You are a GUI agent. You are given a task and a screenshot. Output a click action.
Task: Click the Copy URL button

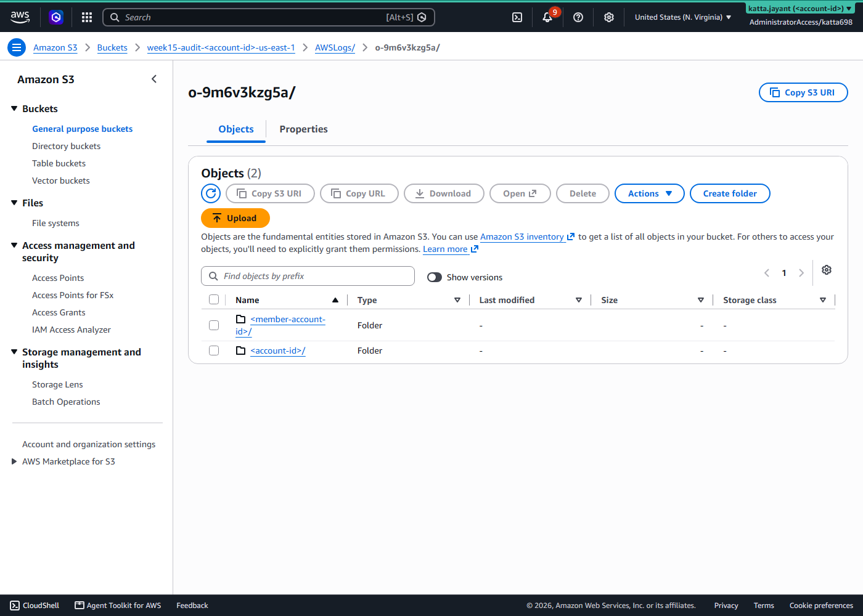click(359, 193)
